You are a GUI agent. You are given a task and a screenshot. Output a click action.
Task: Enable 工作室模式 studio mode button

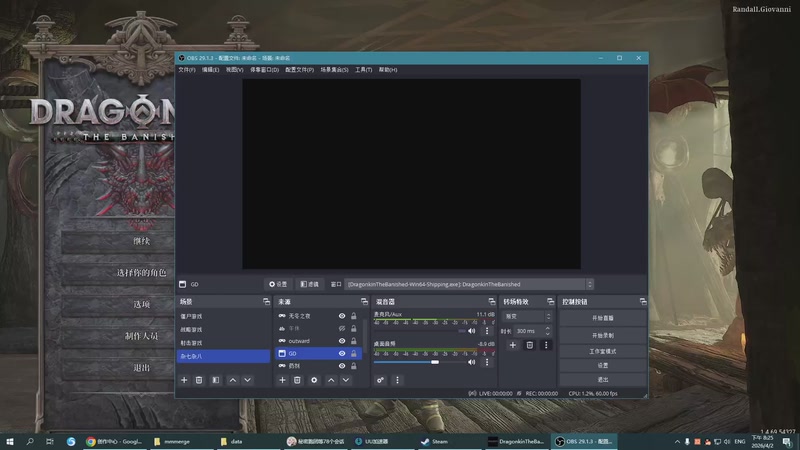[x=603, y=352]
